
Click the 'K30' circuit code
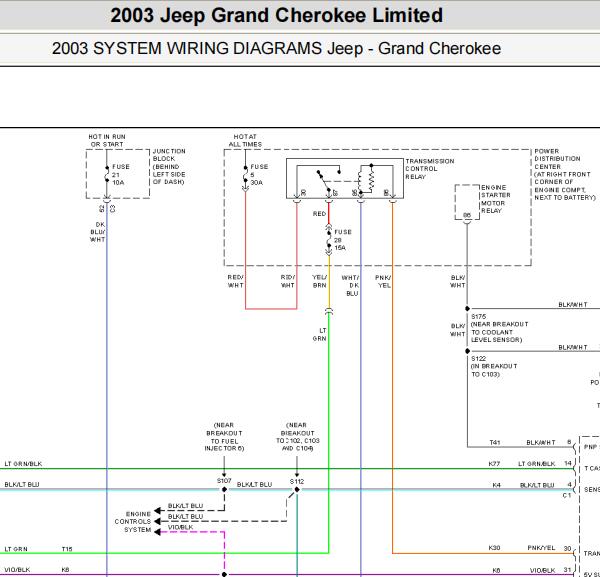(x=494, y=548)
